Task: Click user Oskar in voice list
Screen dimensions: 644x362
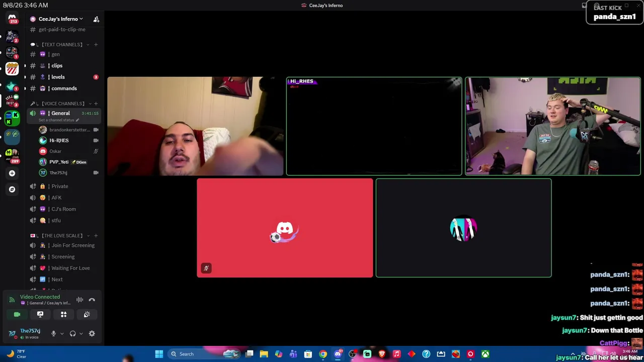Action: pyautogui.click(x=68, y=151)
